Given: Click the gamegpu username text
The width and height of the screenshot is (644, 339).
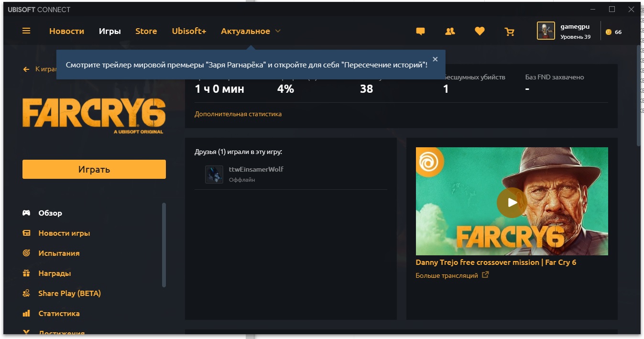Looking at the screenshot, I should click(x=576, y=27).
